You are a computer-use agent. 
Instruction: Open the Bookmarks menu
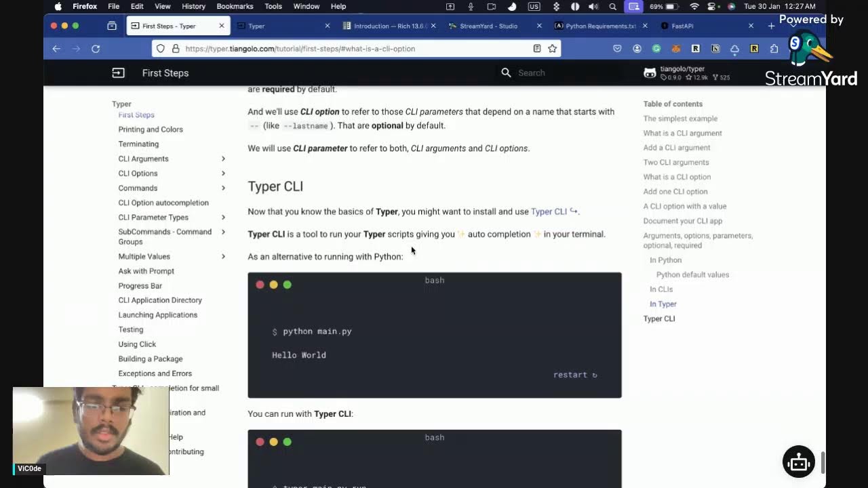(235, 7)
